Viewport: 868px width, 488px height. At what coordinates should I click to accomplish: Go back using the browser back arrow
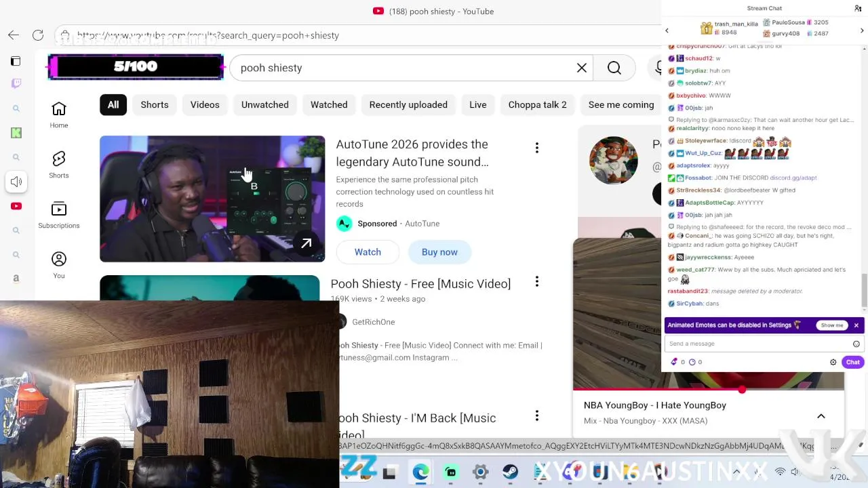[x=14, y=35]
